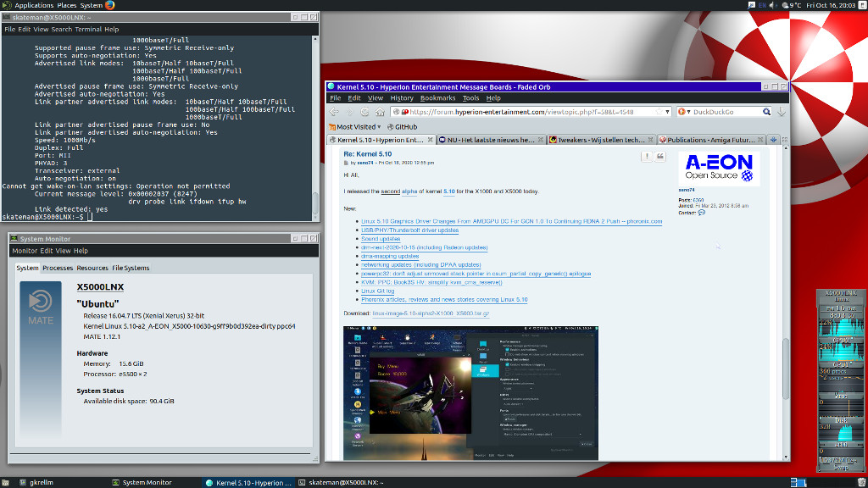Click the contact speech bubble icon
Image resolution: width=868 pixels, height=488 pixels.
tap(701, 213)
